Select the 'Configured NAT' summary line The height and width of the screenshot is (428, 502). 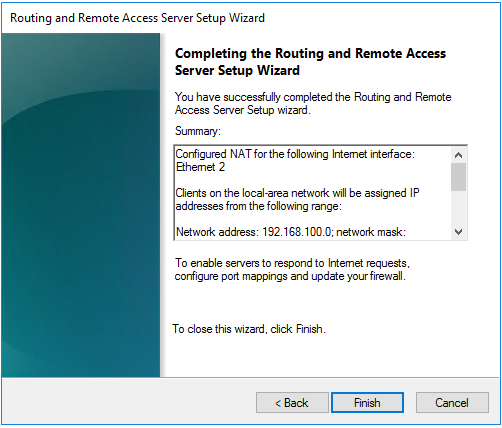point(295,154)
